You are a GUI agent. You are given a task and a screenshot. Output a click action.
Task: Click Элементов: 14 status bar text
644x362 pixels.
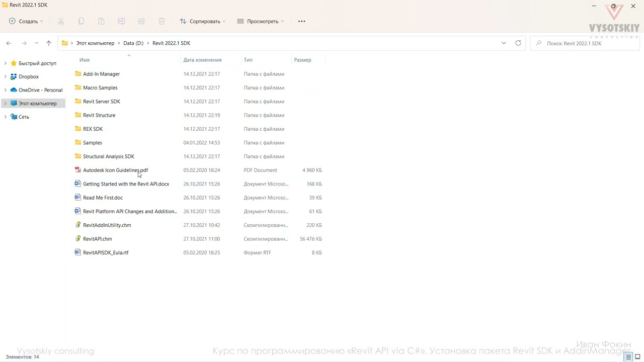coord(22,357)
